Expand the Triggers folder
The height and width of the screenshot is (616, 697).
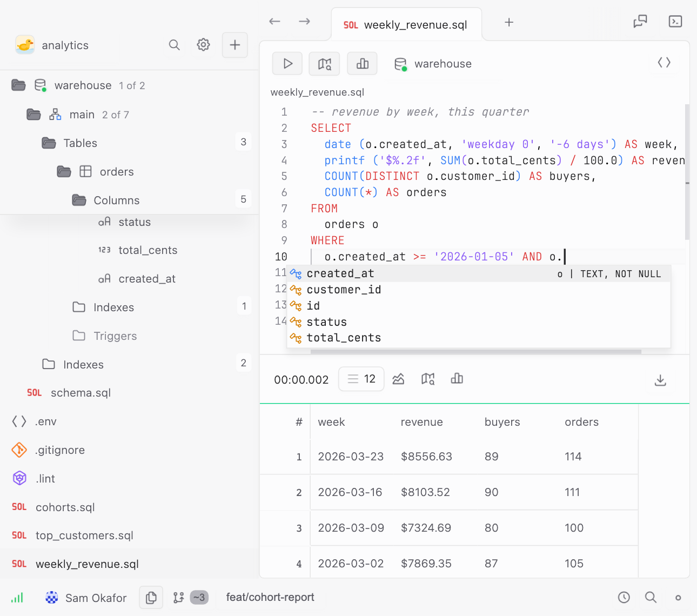point(130,336)
